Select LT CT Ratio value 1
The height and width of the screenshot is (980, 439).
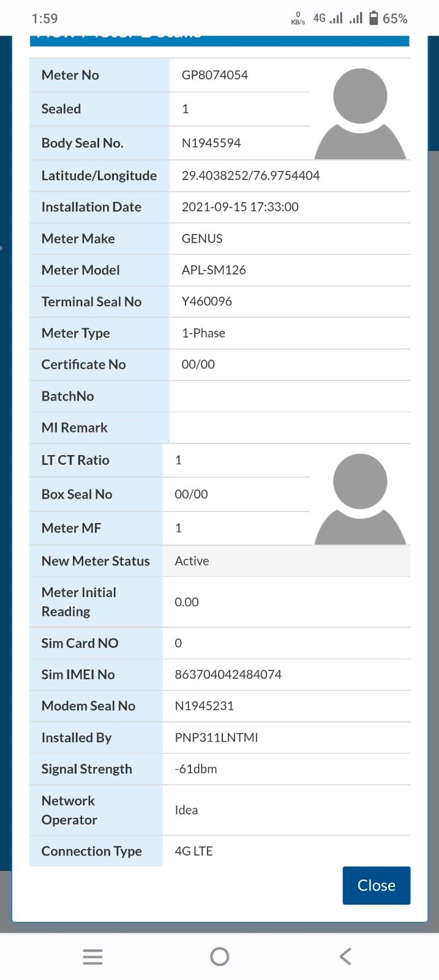[178, 460]
